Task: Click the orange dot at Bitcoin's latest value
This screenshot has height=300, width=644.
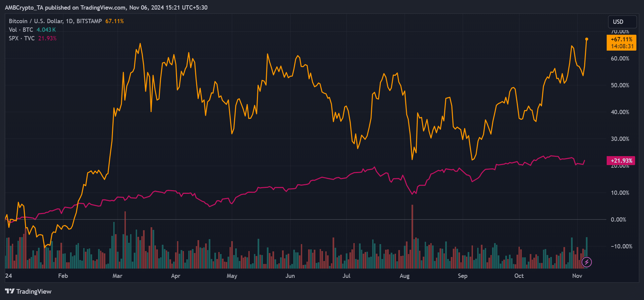Action: click(x=587, y=39)
